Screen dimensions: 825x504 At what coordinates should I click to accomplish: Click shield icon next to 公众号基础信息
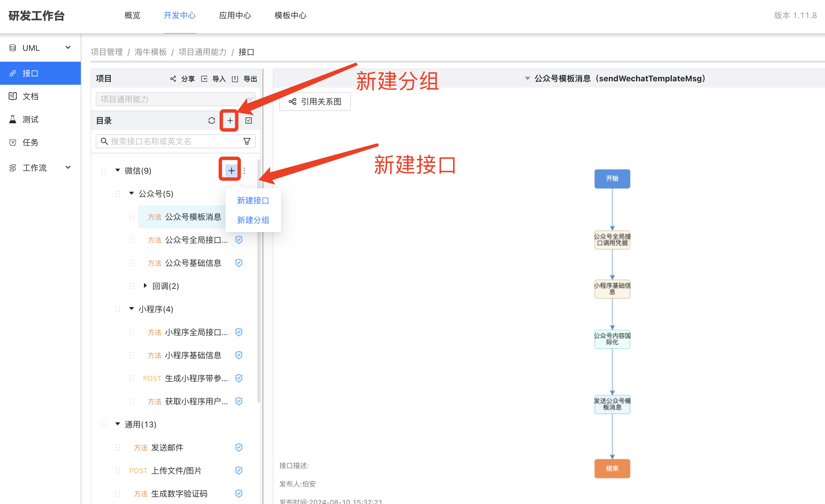239,263
